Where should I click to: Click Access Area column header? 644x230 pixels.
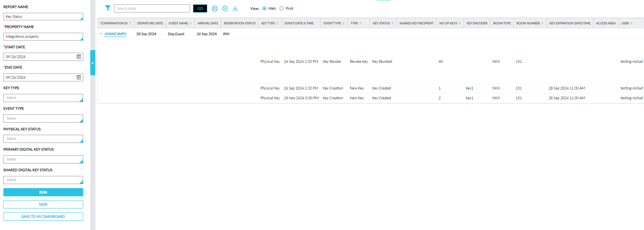pyautogui.click(x=606, y=23)
